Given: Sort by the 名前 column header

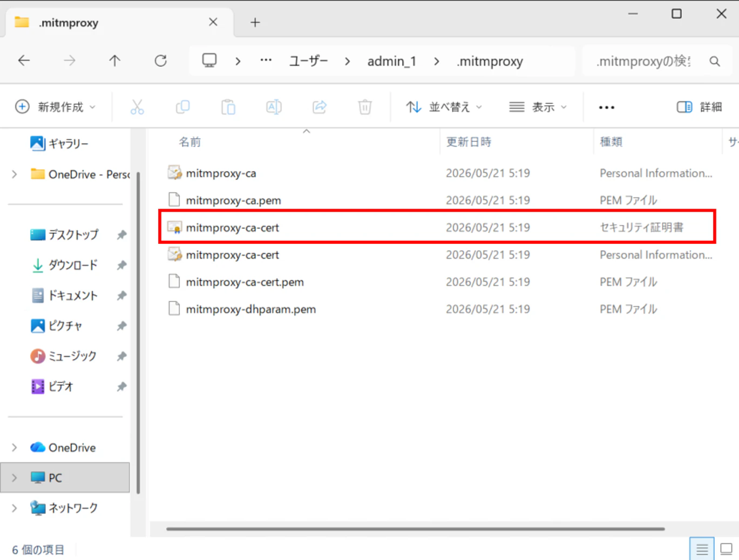Looking at the screenshot, I should point(189,142).
